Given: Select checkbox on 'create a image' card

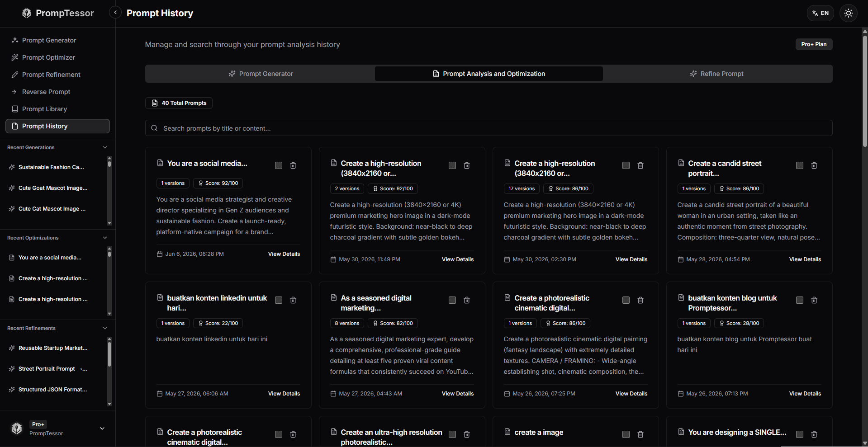Looking at the screenshot, I should point(626,434).
